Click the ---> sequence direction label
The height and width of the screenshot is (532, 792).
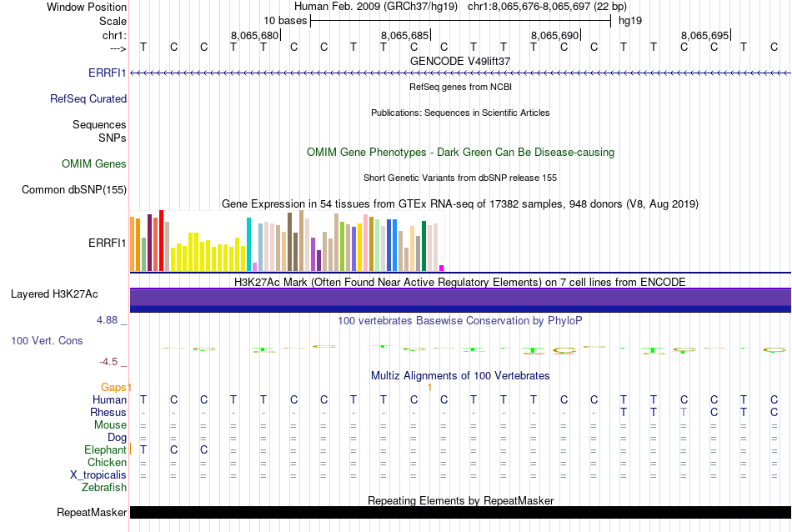(118, 48)
